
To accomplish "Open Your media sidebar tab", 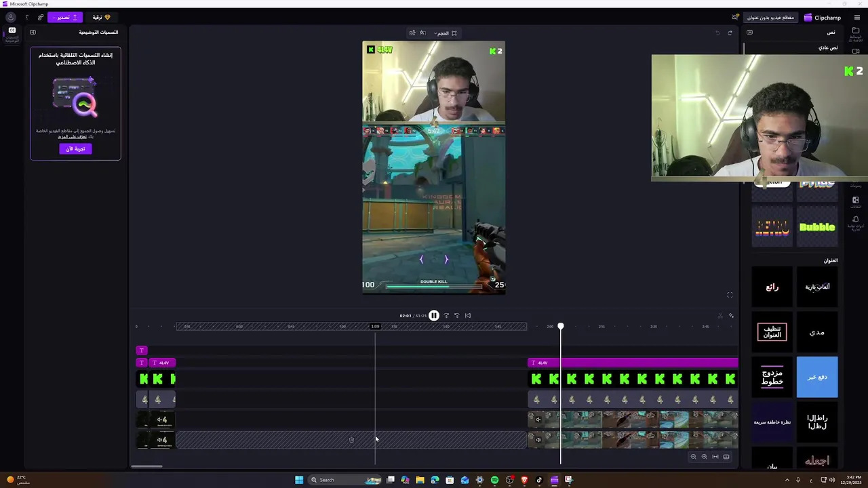I will [x=856, y=35].
